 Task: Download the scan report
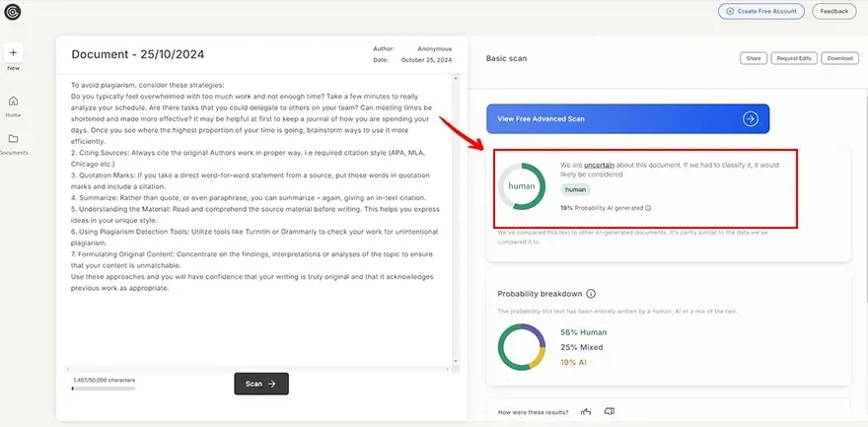click(x=839, y=58)
